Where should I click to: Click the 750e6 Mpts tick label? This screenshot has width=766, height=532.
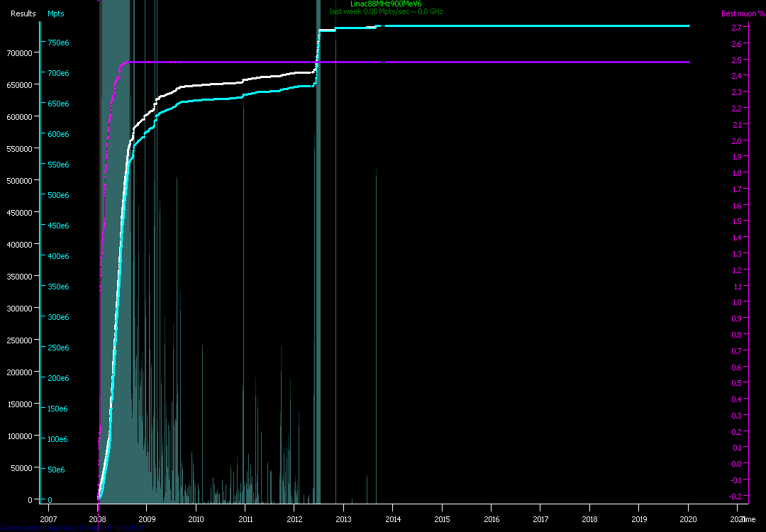pyautogui.click(x=58, y=43)
